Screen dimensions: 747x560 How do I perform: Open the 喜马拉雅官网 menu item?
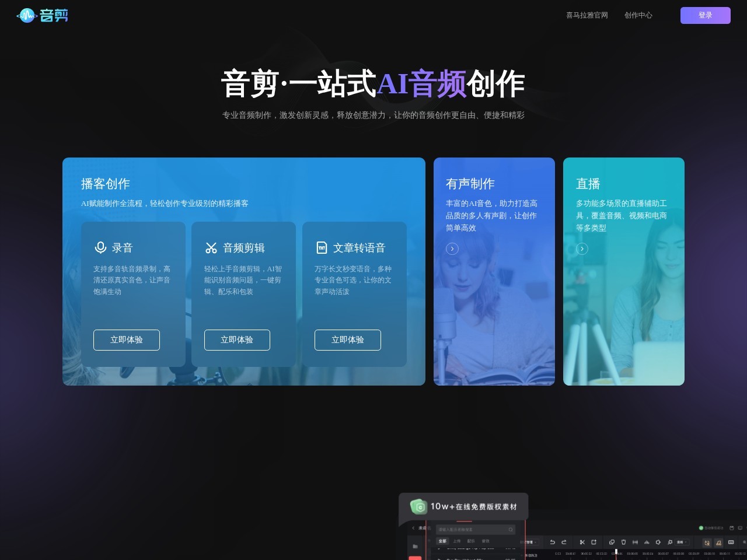pos(587,15)
